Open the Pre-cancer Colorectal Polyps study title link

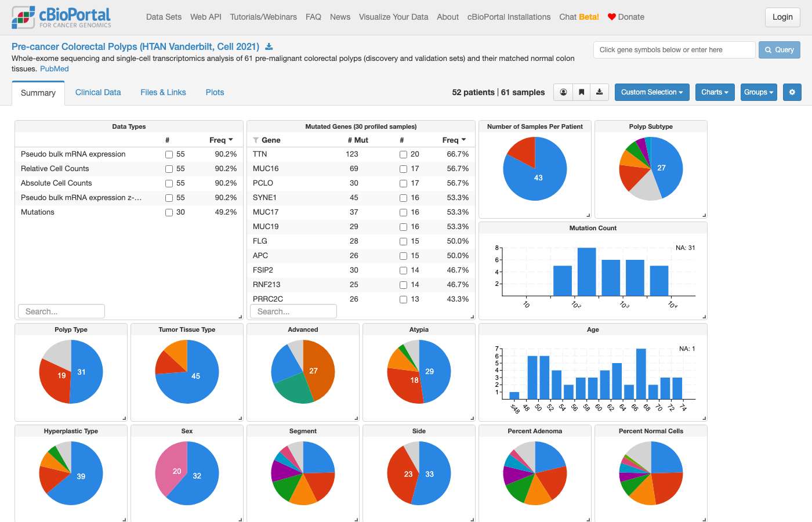(135, 46)
